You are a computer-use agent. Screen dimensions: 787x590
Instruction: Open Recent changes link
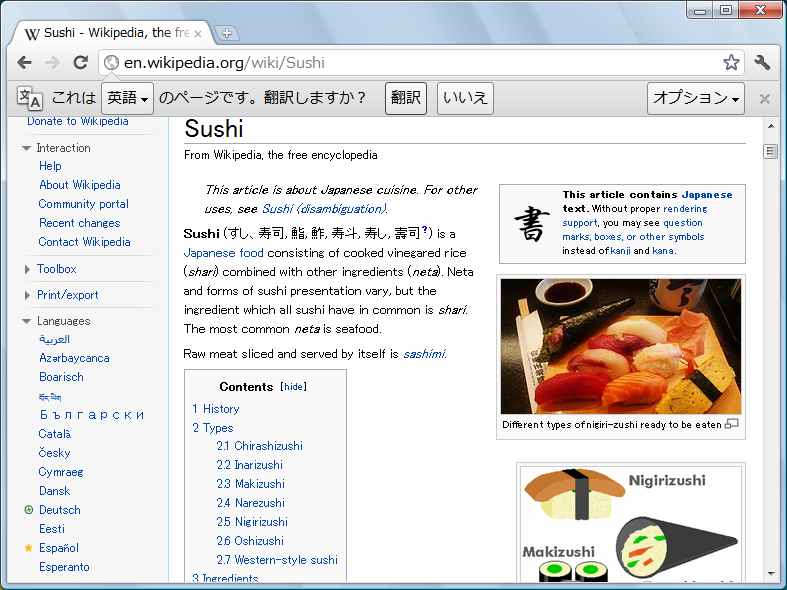pyautogui.click(x=79, y=223)
